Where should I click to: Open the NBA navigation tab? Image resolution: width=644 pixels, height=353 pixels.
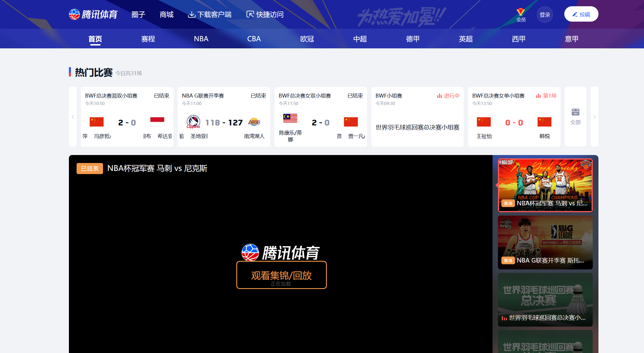201,39
